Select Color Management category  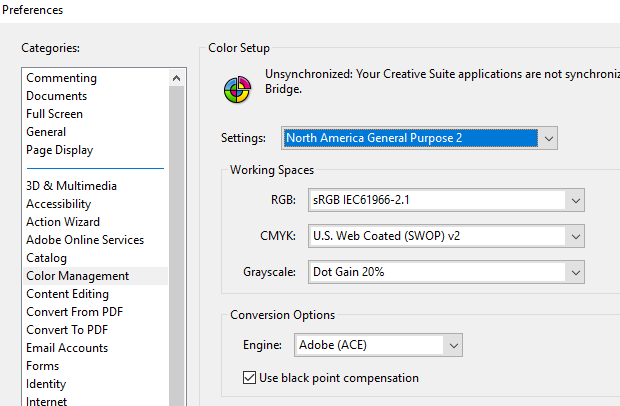(x=95, y=276)
